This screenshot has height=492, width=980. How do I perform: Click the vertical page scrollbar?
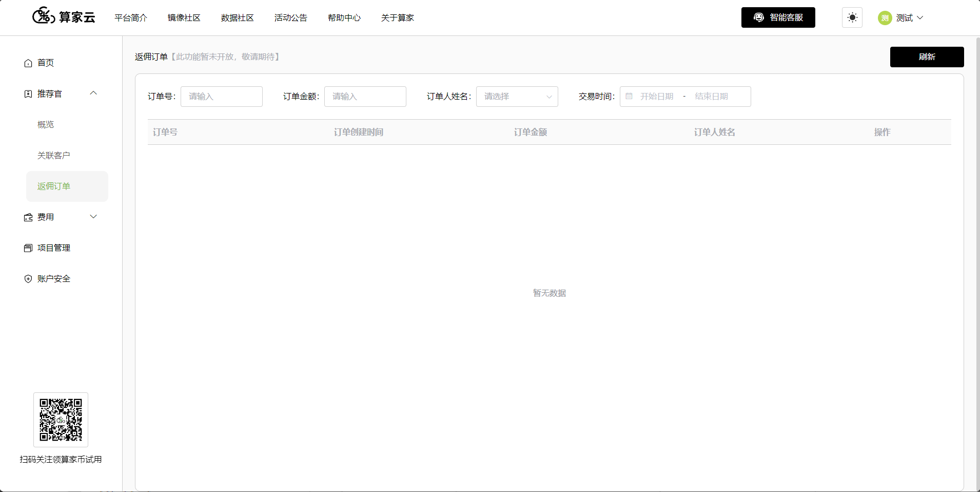pos(977,264)
